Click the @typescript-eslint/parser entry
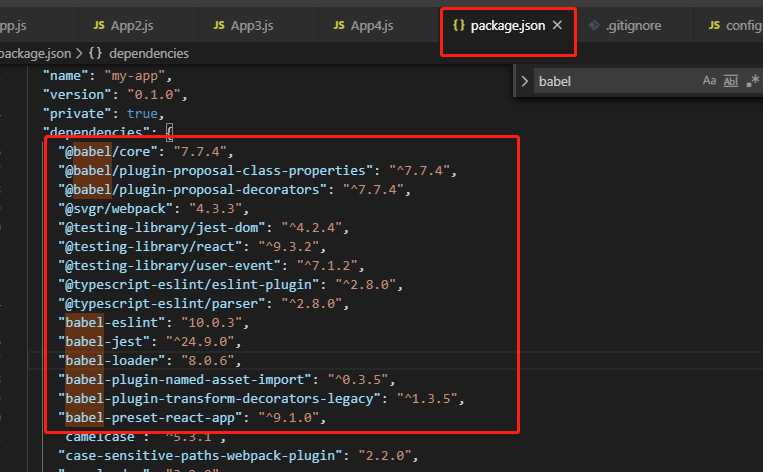This screenshot has height=472, width=763. coord(203,304)
